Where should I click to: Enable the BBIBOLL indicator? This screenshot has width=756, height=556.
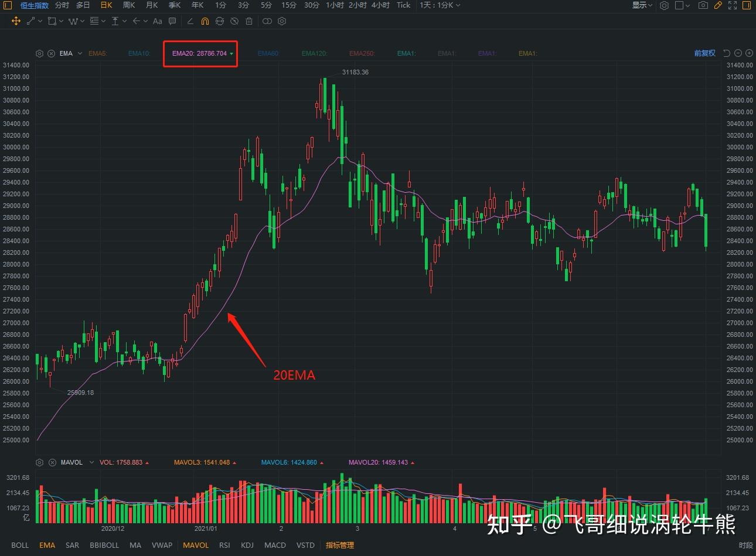(104, 545)
